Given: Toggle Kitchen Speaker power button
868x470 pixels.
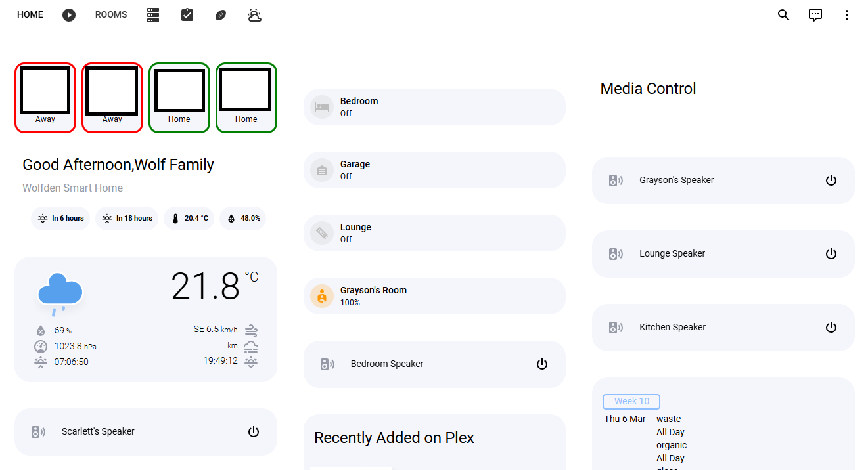Looking at the screenshot, I should point(831,328).
